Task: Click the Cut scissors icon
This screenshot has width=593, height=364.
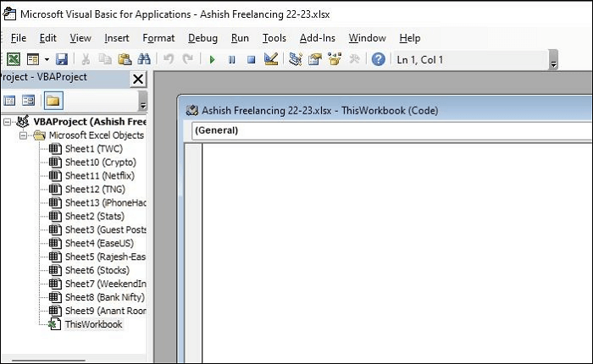Action: (x=86, y=59)
